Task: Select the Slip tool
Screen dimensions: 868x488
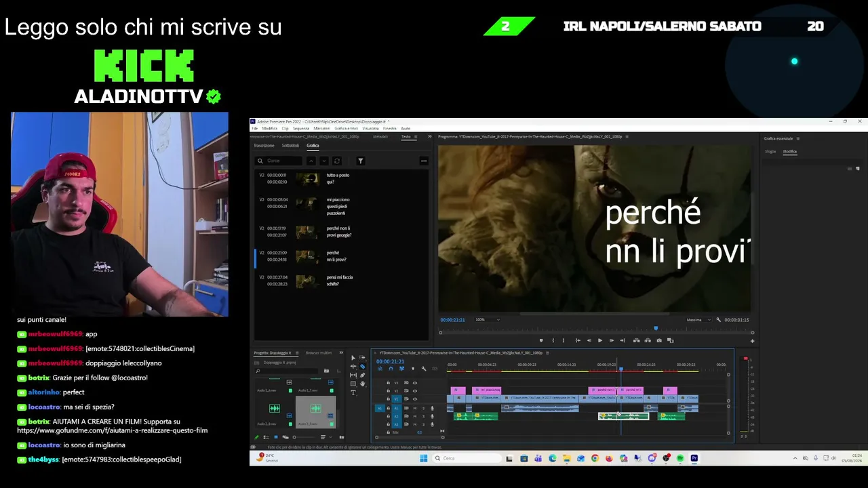Action: (353, 375)
